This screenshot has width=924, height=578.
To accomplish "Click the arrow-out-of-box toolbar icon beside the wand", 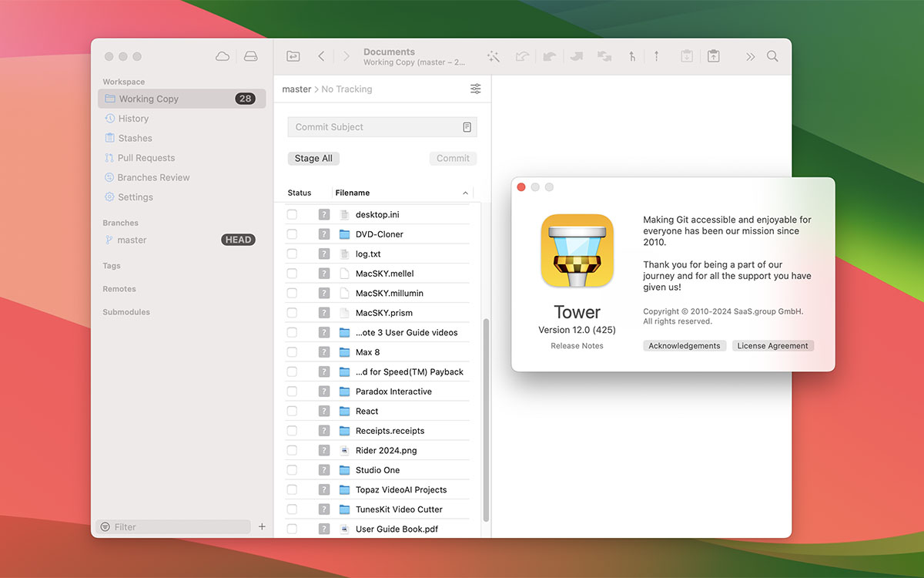I will click(522, 56).
